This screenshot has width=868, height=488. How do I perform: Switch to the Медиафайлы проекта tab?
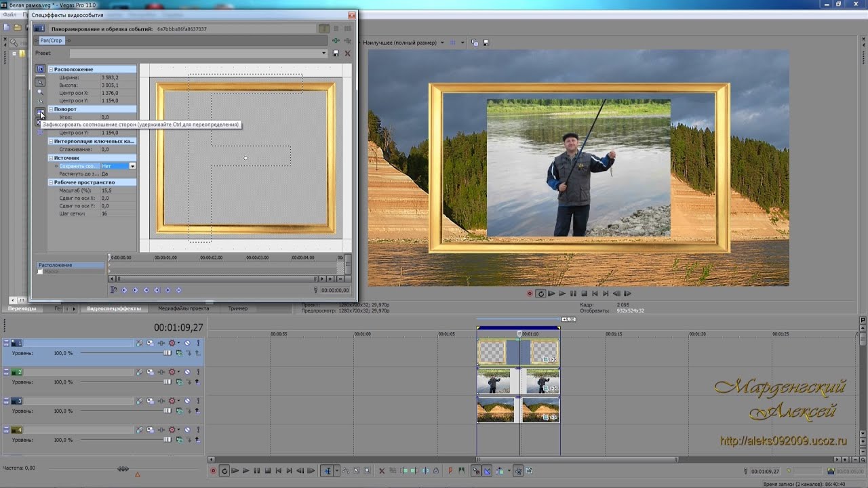[183, 308]
